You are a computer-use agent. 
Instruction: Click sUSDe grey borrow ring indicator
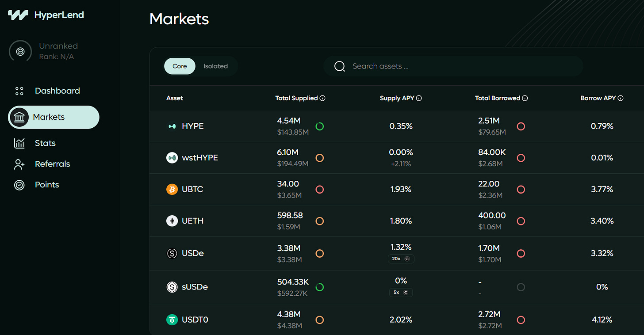(521, 287)
